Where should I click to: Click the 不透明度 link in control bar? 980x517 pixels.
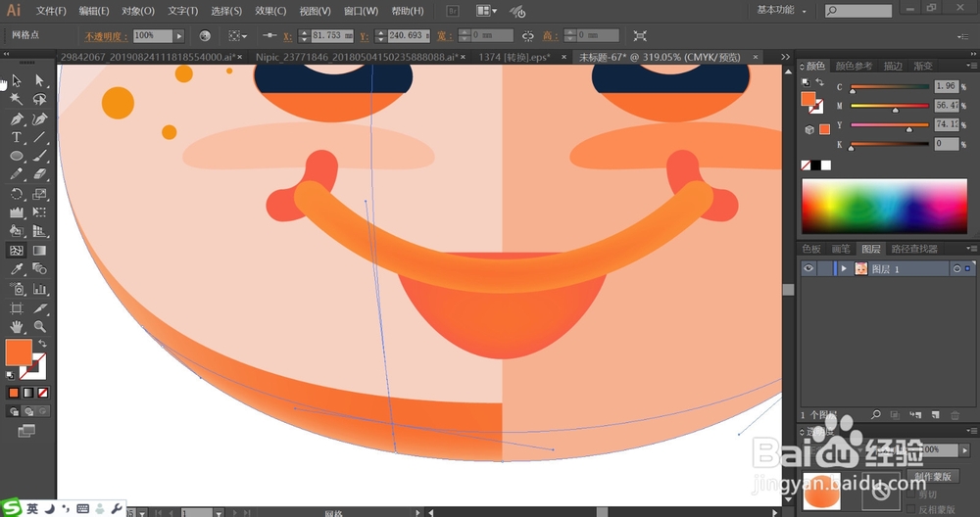pos(106,36)
